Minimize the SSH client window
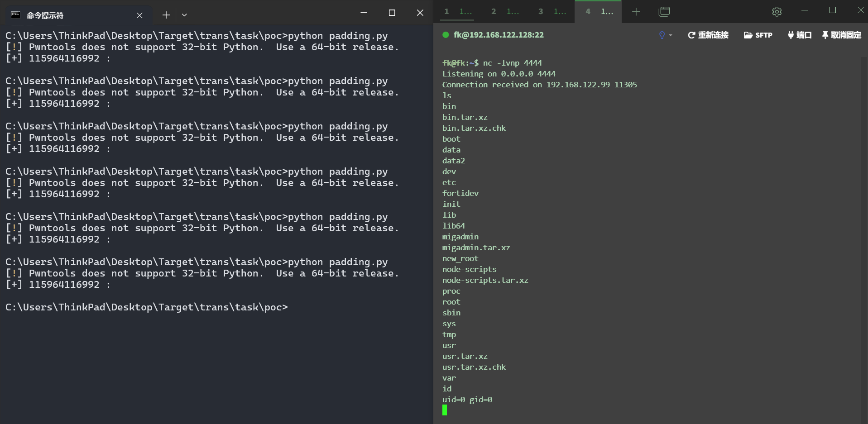The image size is (868, 424). [x=805, y=10]
